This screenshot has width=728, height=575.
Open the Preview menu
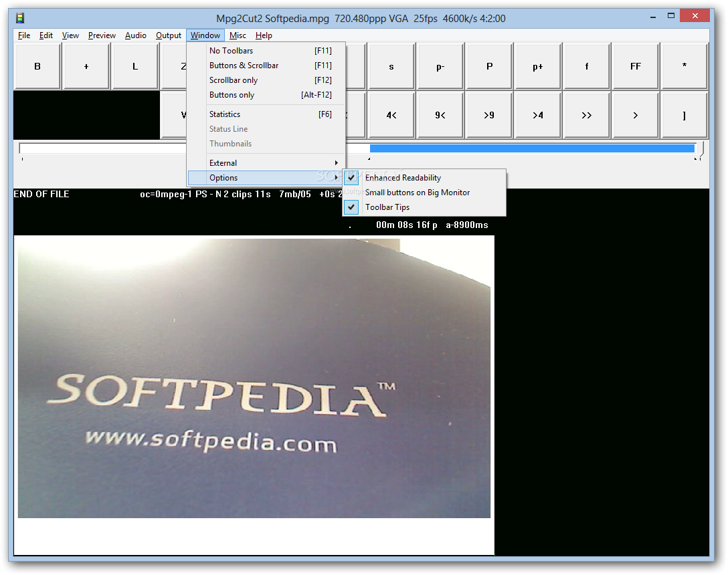pyautogui.click(x=102, y=35)
